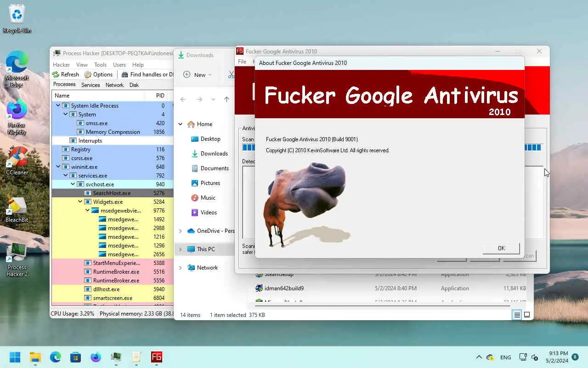The width and height of the screenshot is (588, 368).
Task: Select RuntimeBroker.exe with PID 5516
Action: (x=112, y=272)
